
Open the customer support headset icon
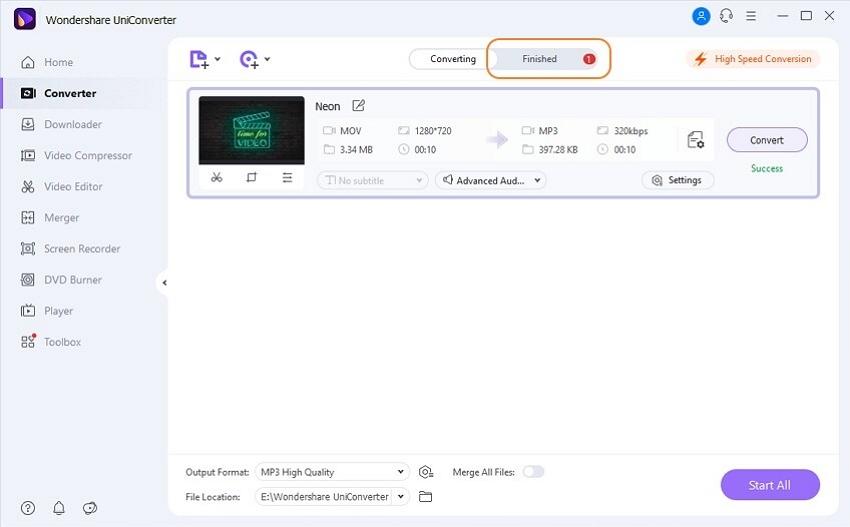(x=726, y=16)
